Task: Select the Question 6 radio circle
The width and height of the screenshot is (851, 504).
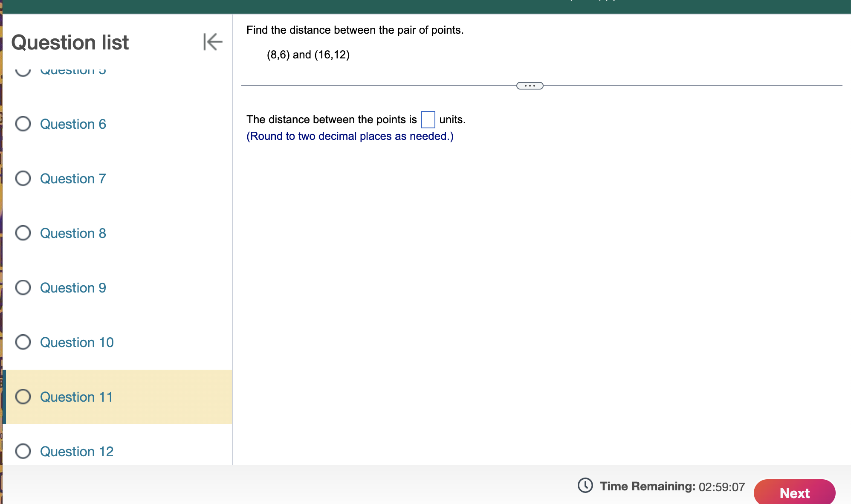Action: pos(23,124)
